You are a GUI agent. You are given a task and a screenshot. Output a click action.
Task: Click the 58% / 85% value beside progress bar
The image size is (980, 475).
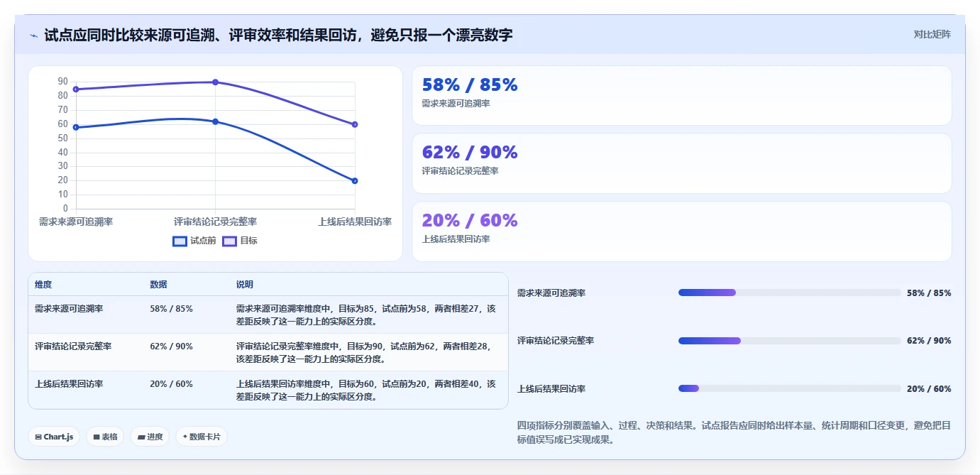click(x=929, y=293)
